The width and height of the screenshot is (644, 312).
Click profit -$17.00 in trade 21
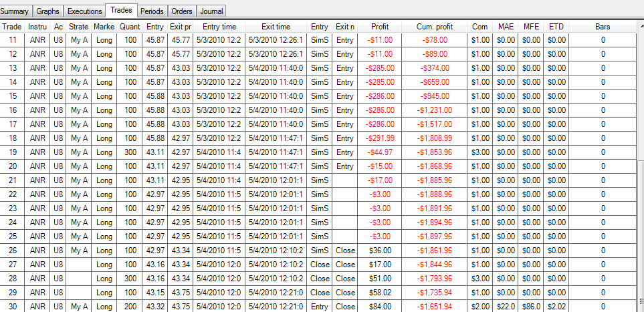tap(380, 180)
